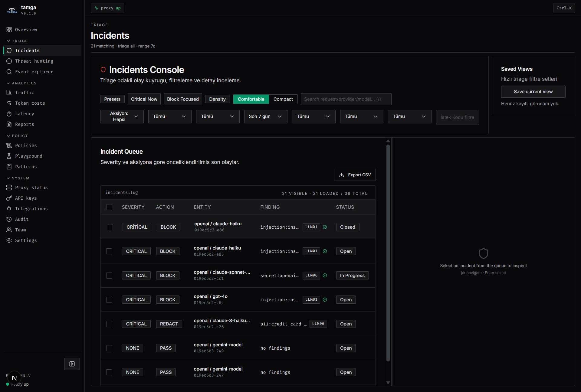
Task: Click the API keys key icon
Action: tap(9, 198)
